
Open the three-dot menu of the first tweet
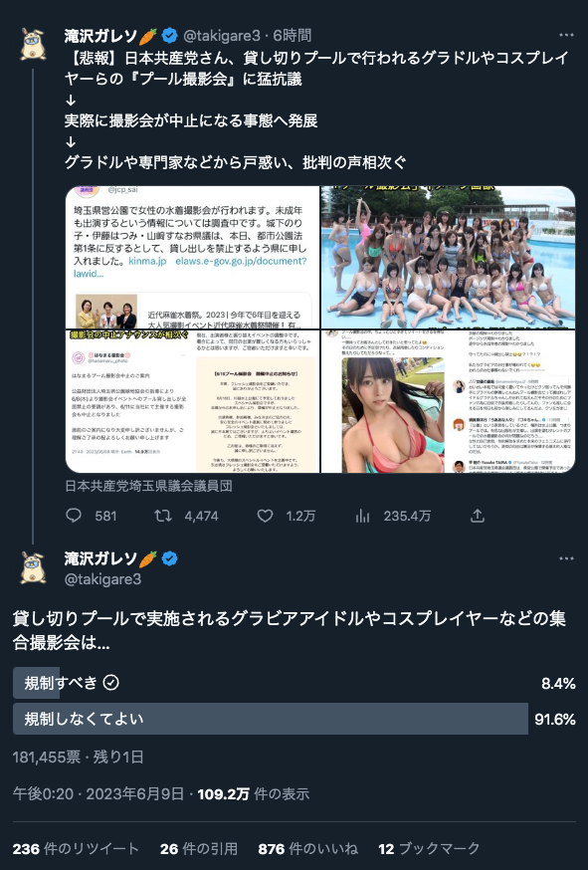click(566, 35)
